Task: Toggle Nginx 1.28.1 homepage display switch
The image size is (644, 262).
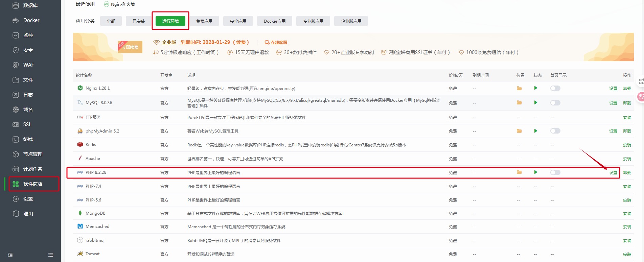Action: (555, 88)
